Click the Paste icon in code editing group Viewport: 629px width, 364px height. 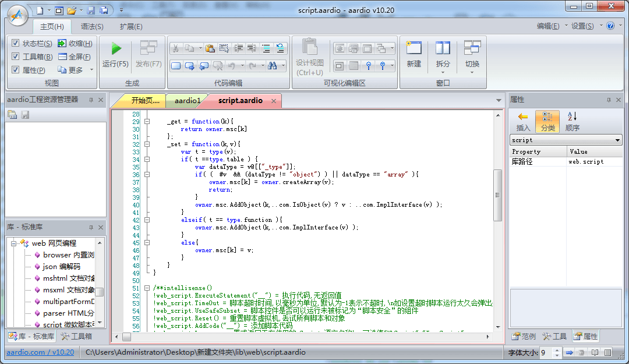coord(209,48)
